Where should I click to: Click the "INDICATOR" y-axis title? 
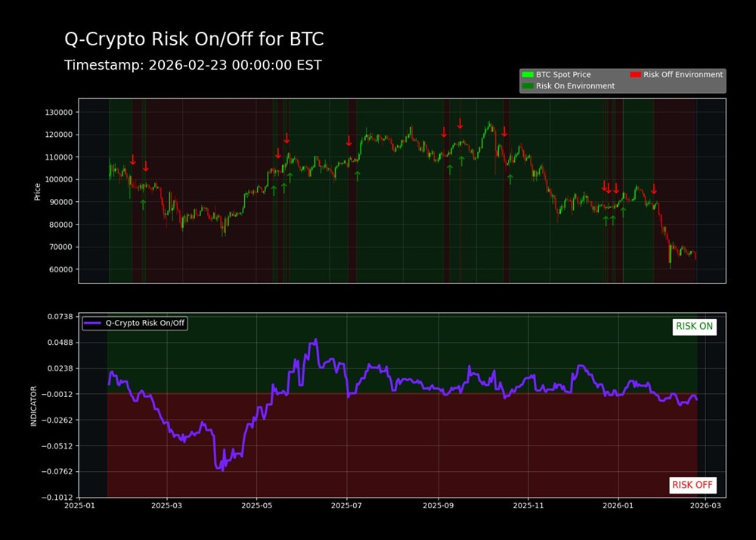click(33, 406)
